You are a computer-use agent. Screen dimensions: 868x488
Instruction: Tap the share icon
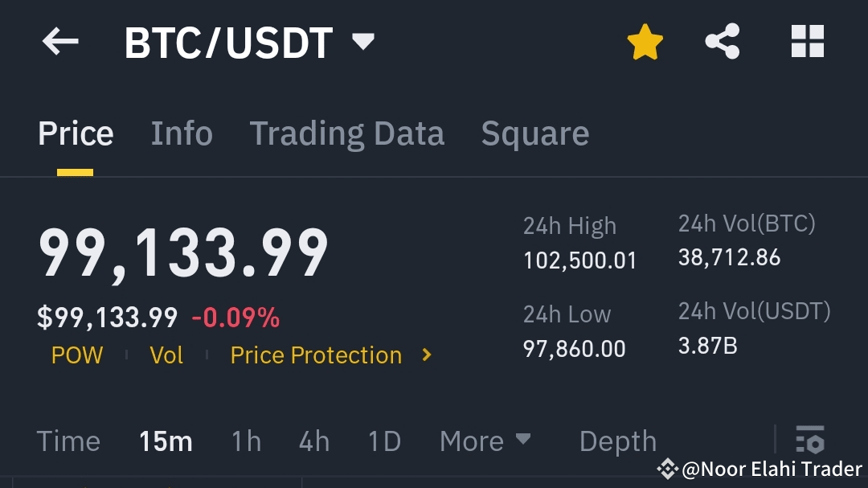(723, 41)
